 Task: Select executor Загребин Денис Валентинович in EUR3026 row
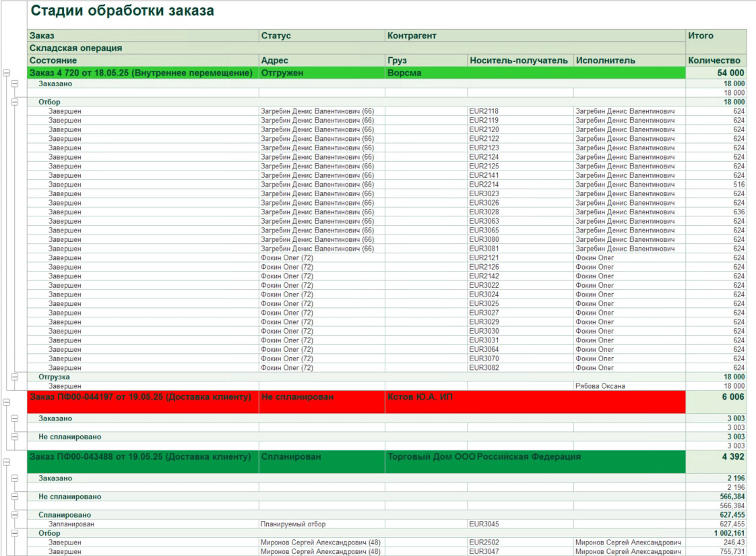(630, 203)
